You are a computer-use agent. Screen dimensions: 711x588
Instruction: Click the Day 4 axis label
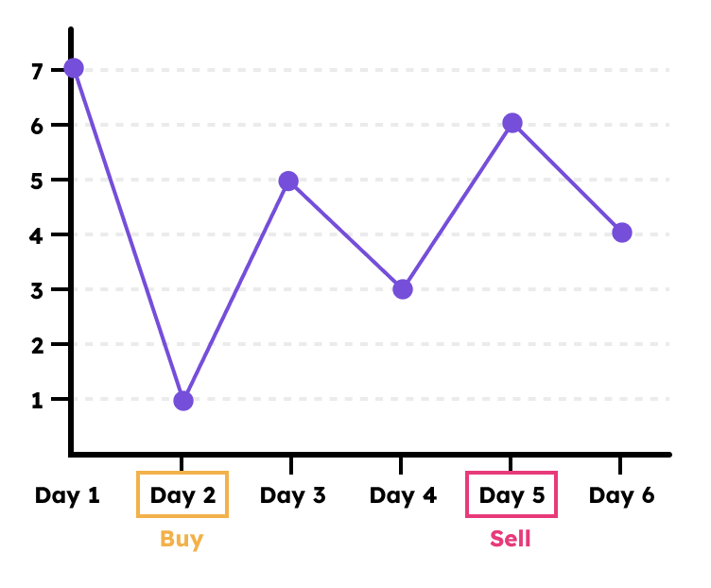point(403,495)
